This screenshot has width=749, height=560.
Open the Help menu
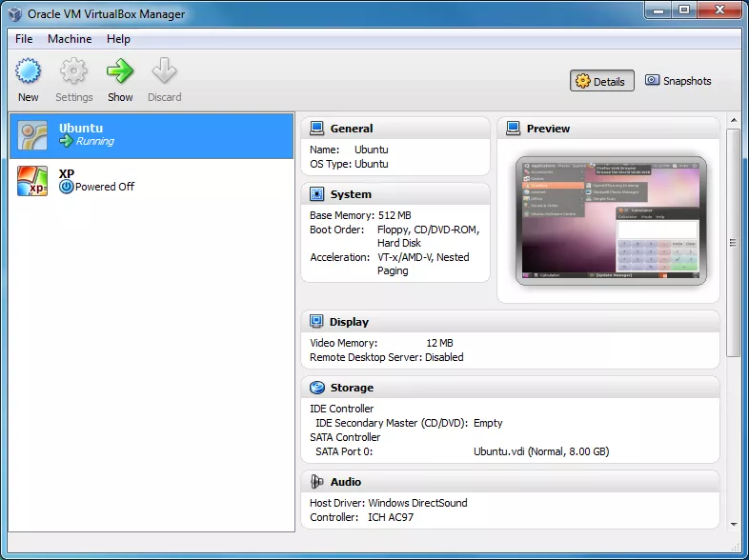(x=118, y=39)
